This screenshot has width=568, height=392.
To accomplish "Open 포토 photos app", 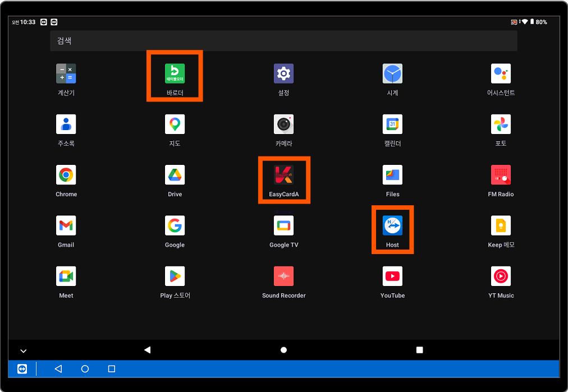I will point(501,124).
